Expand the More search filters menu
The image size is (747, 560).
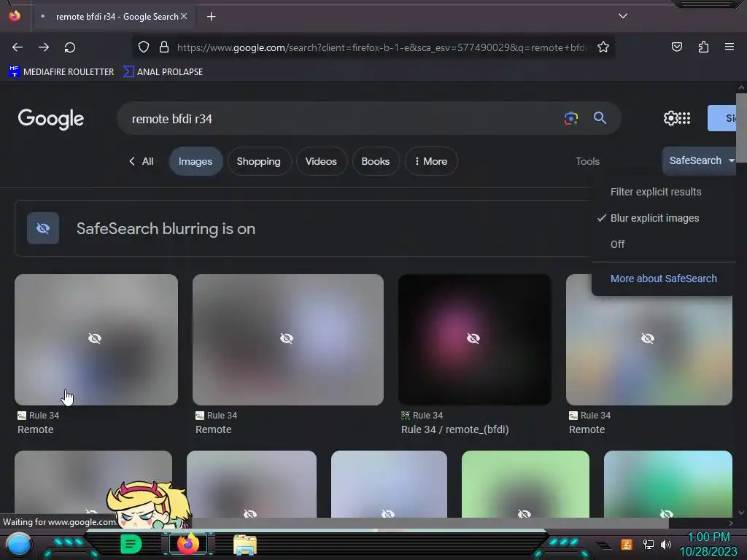[431, 161]
